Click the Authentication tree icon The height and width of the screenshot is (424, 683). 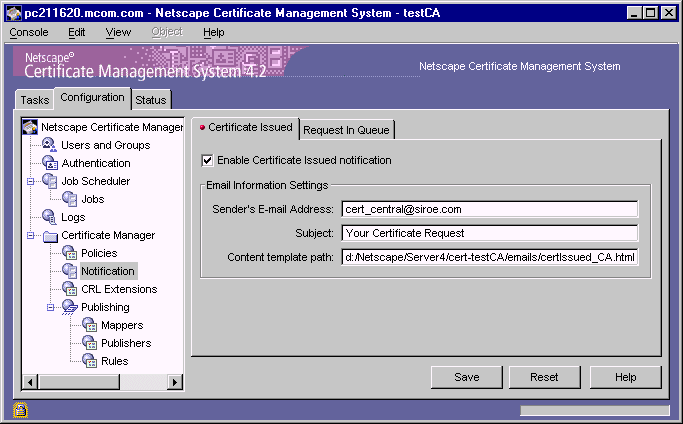click(x=50, y=163)
